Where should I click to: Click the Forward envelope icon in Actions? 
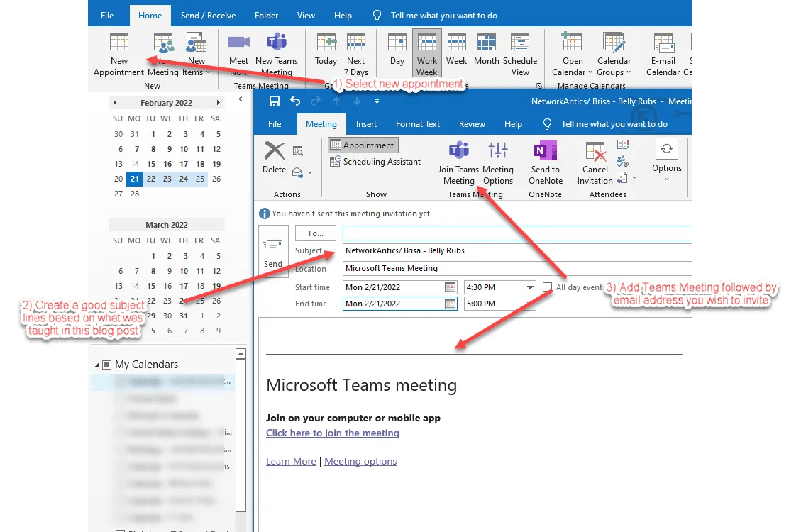click(297, 172)
